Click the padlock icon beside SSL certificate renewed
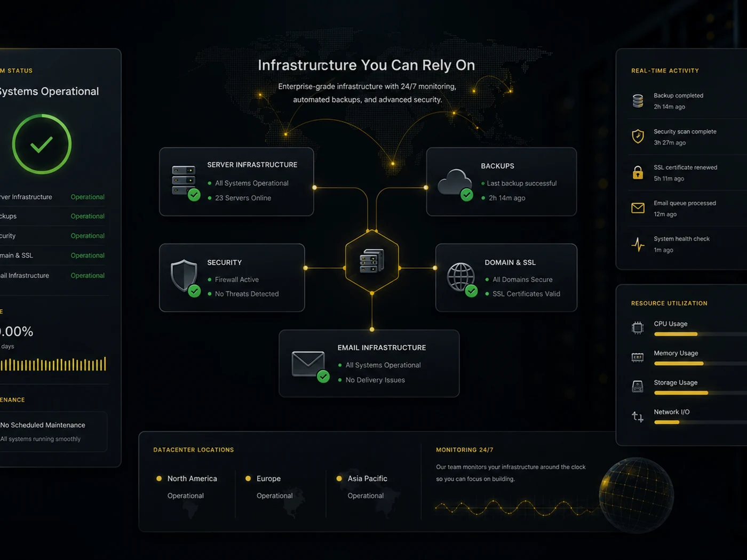This screenshot has width=747, height=560. pos(638,172)
